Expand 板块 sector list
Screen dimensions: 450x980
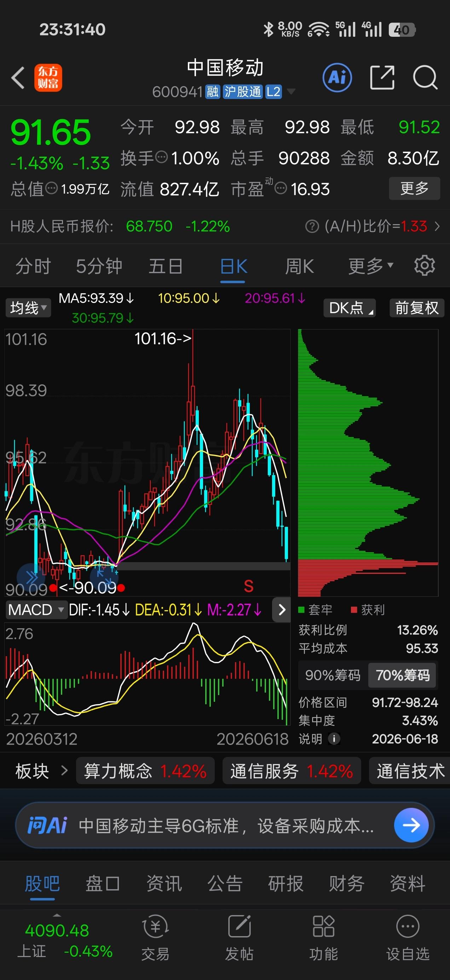pyautogui.click(x=41, y=771)
